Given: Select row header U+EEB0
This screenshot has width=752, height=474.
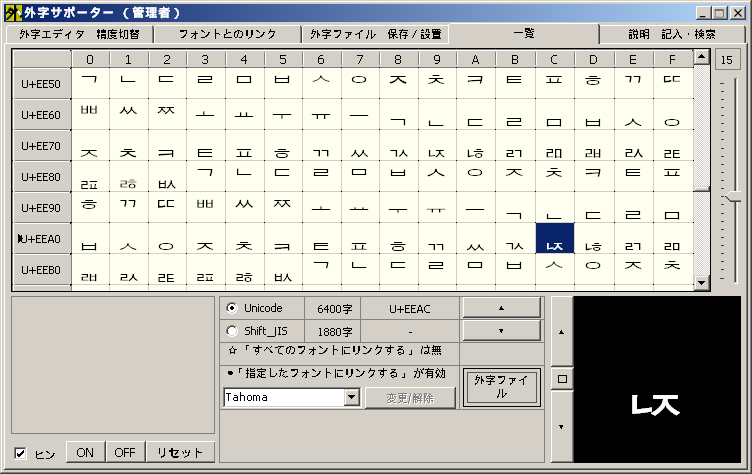Looking at the screenshot, I should (x=41, y=270).
